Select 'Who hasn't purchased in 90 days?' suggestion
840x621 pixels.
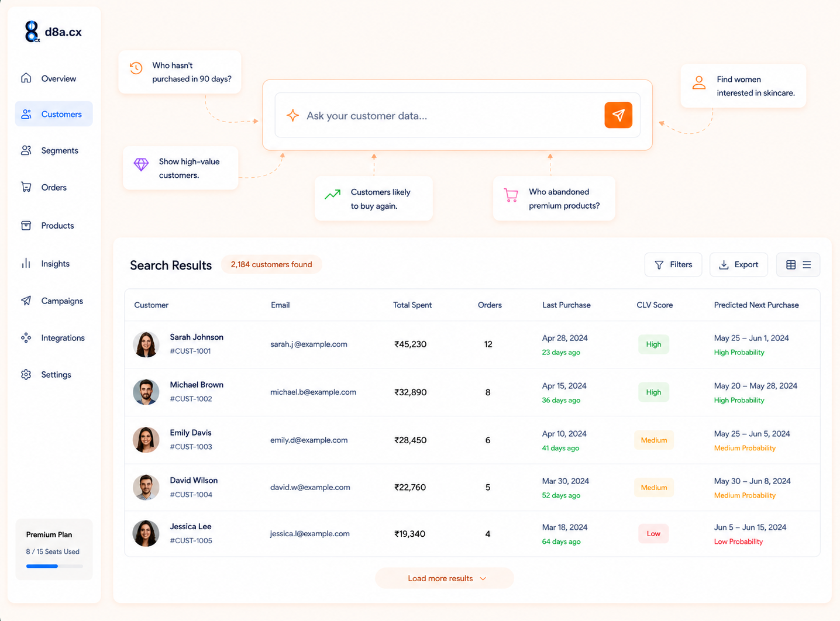(180, 72)
